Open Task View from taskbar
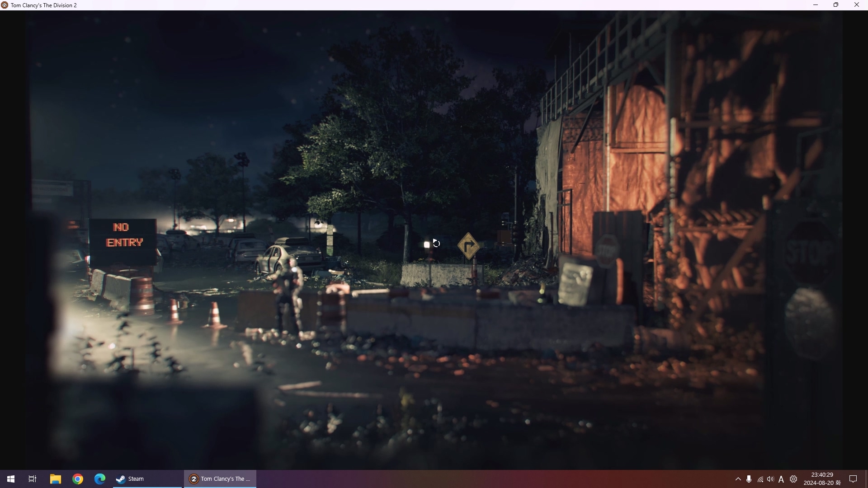Viewport: 868px width, 488px height. [33, 479]
